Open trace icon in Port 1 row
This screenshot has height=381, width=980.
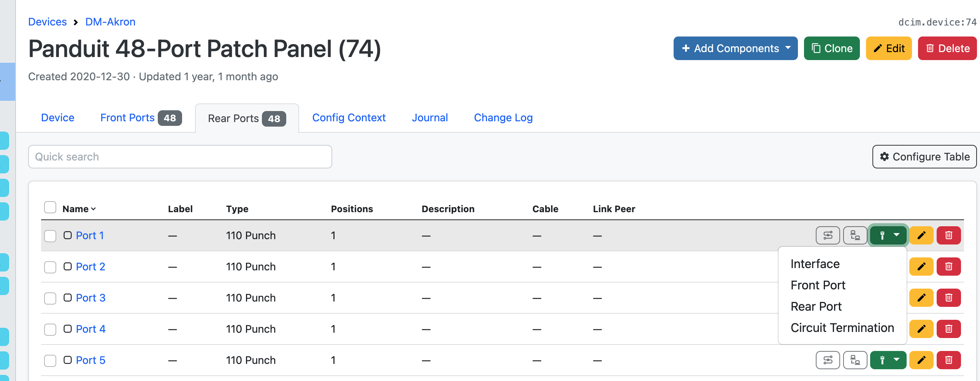pos(828,236)
